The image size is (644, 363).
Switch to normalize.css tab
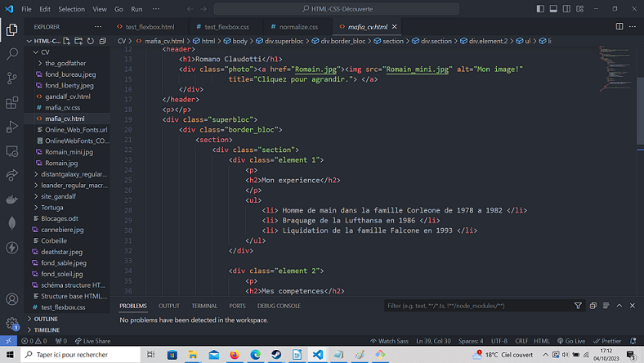(x=298, y=27)
